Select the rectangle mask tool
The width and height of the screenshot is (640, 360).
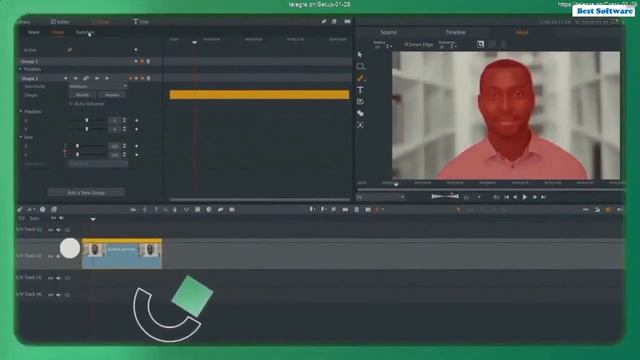point(360,66)
